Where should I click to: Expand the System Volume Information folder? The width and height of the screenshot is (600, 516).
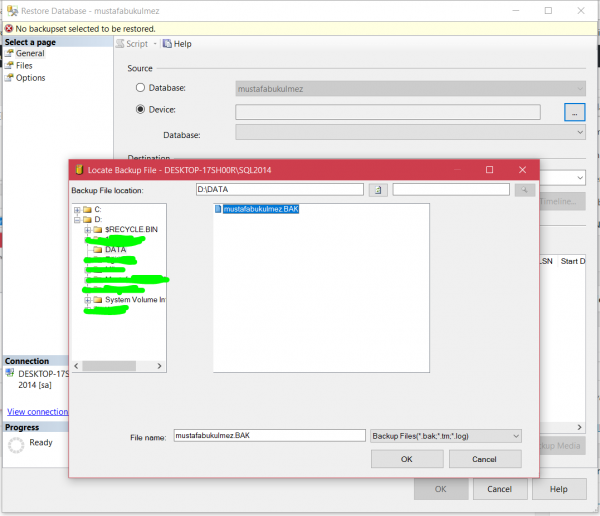88,300
